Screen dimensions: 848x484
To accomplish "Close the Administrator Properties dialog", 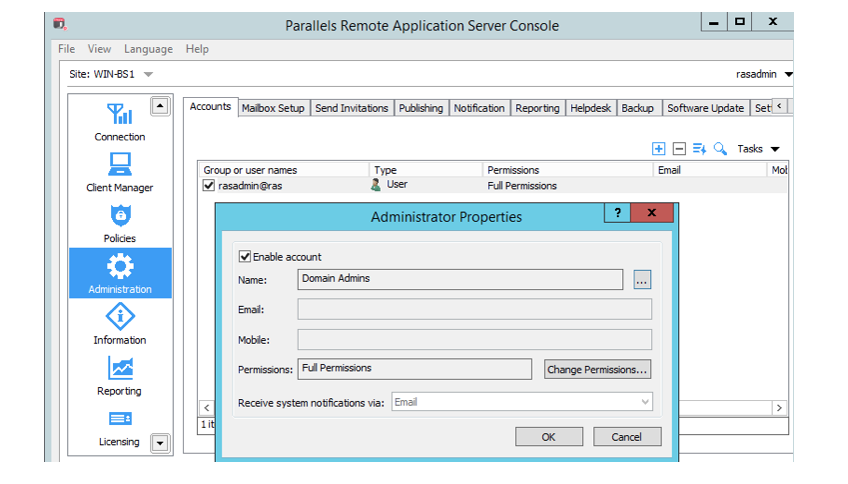I will coord(652,213).
